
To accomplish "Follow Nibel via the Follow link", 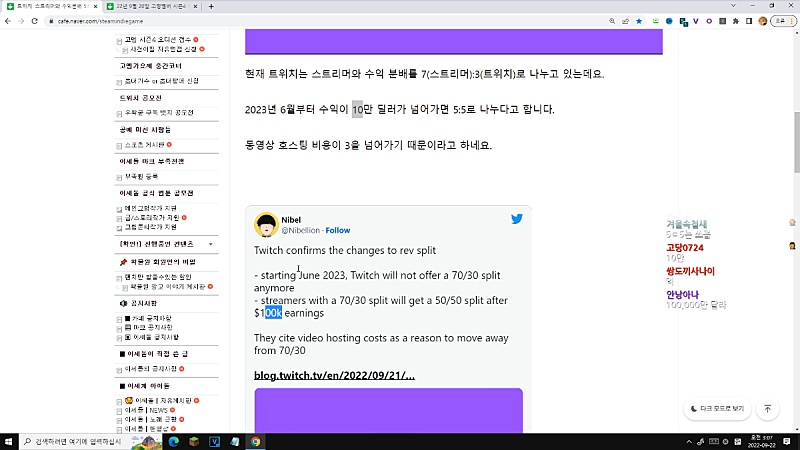I will tap(337, 230).
